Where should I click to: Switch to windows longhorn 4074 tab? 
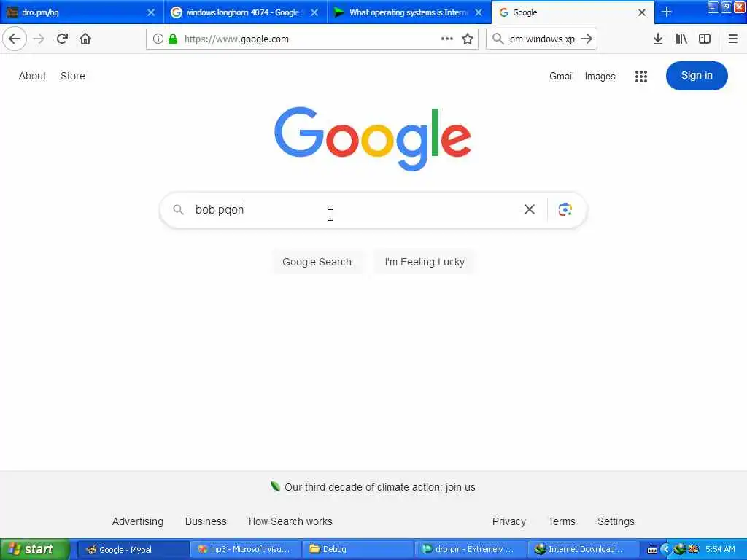(x=245, y=12)
